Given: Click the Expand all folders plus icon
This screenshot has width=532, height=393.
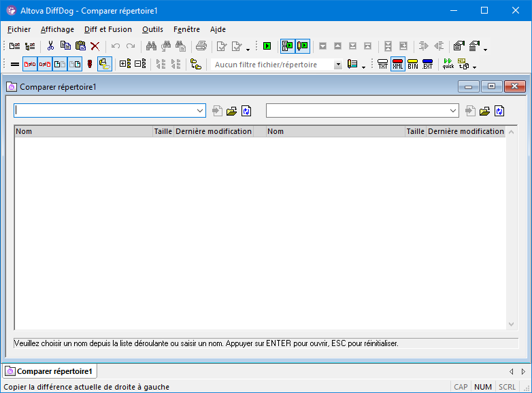Looking at the screenshot, I should point(125,64).
